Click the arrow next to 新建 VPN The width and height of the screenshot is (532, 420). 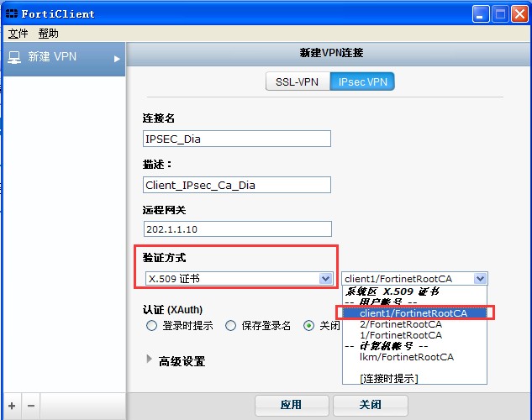[117, 59]
